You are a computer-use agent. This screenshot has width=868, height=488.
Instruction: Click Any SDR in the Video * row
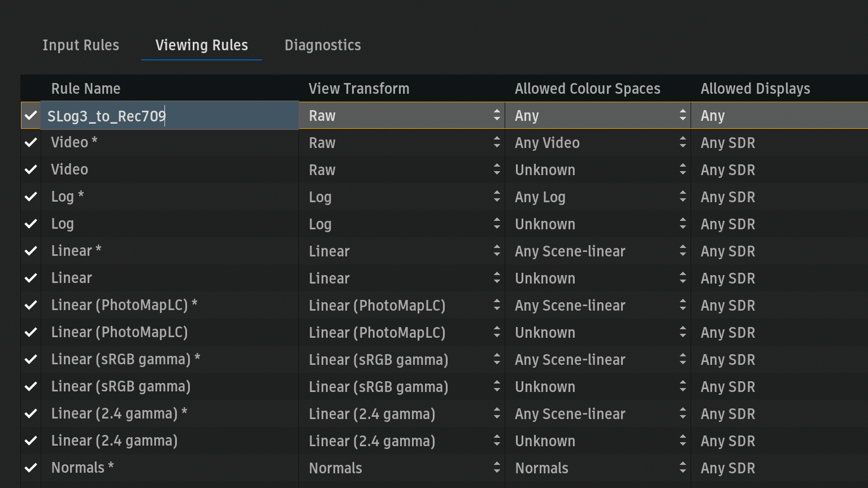(728, 143)
